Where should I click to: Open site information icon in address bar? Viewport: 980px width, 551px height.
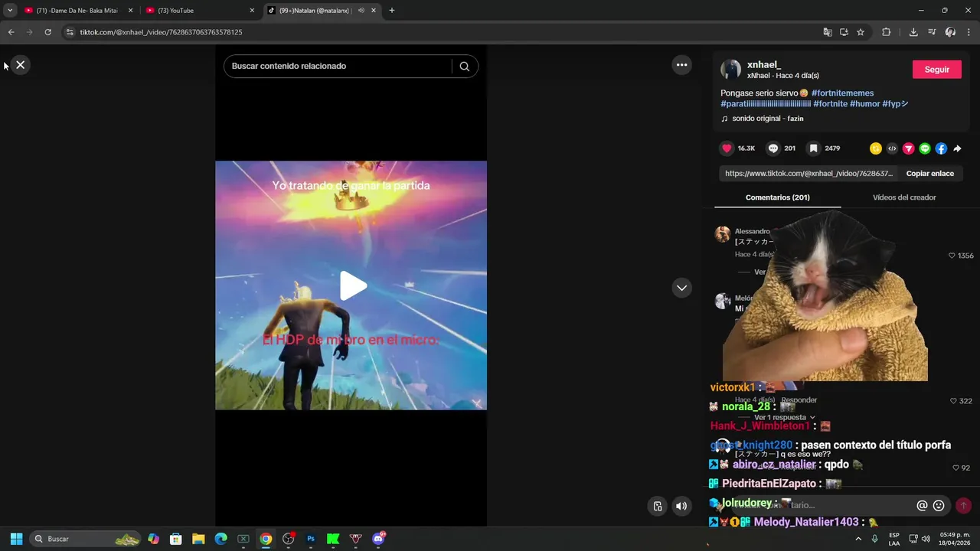70,32
